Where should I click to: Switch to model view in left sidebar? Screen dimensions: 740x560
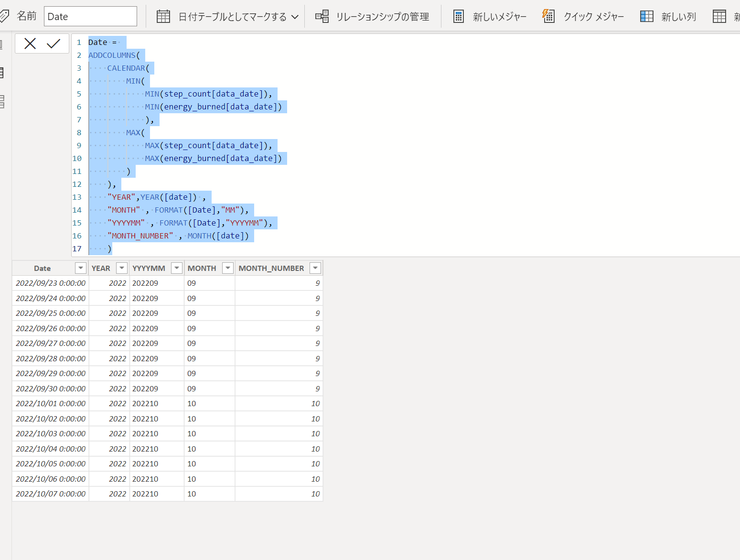2,101
